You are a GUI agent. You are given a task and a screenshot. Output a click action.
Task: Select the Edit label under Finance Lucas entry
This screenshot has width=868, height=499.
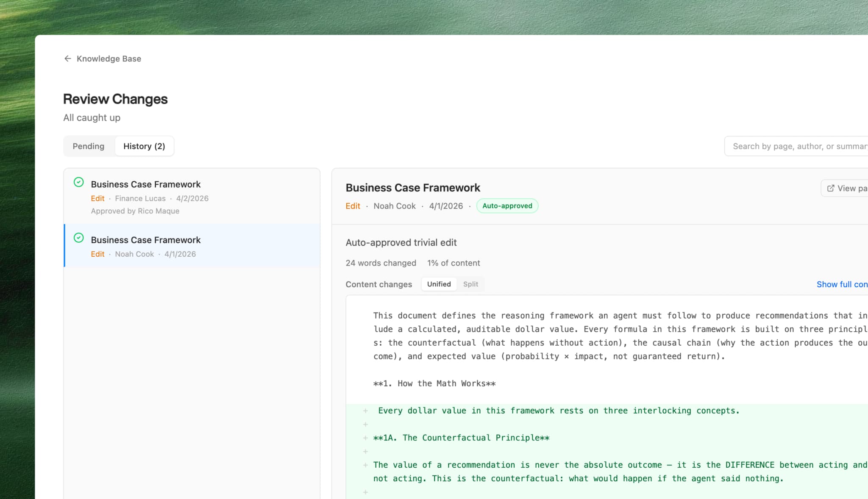[x=97, y=198]
